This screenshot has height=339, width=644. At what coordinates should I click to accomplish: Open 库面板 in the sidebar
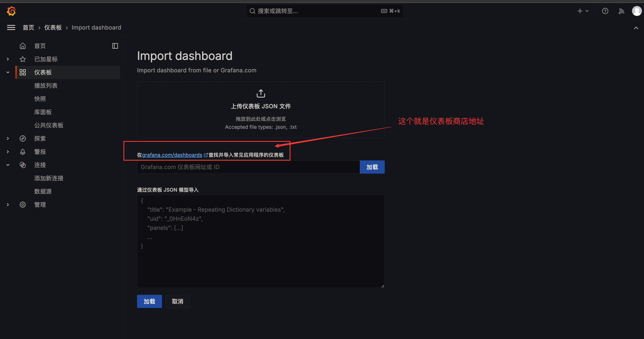43,112
